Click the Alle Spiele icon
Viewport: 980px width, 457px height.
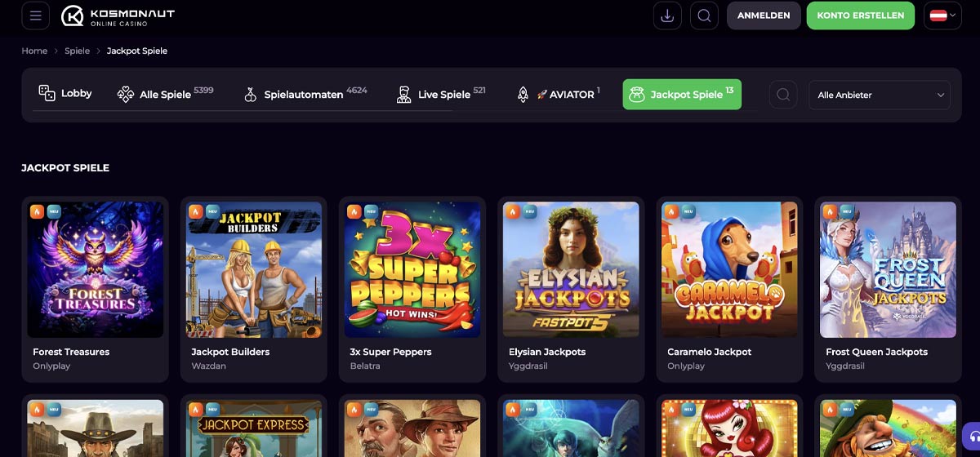pyautogui.click(x=126, y=95)
